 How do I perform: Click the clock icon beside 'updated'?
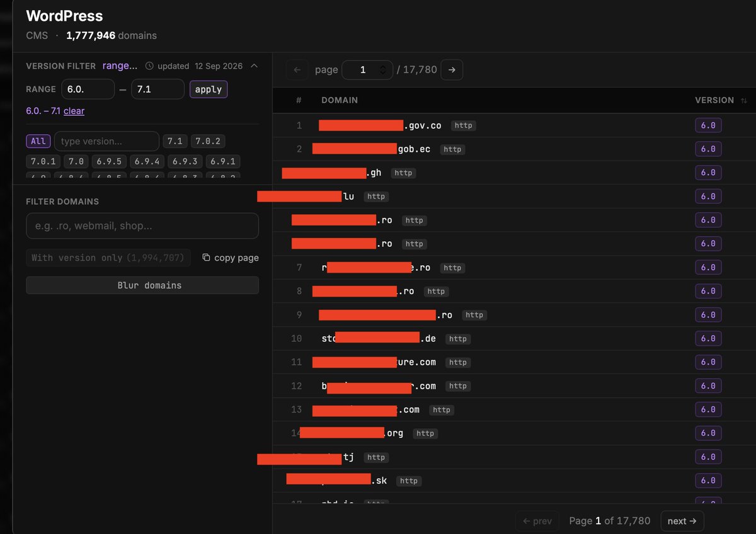tap(149, 66)
